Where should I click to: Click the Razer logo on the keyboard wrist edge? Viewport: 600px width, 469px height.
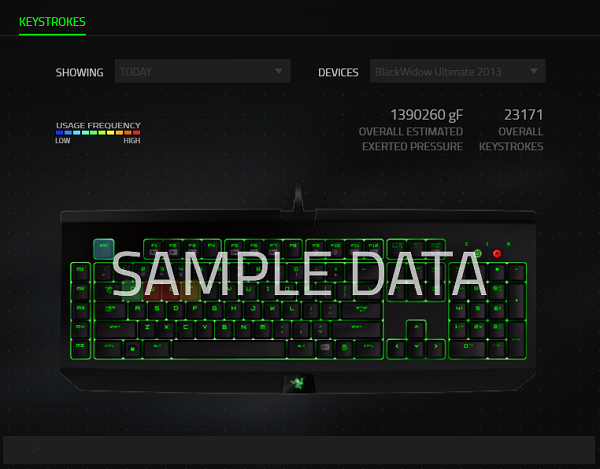298,383
